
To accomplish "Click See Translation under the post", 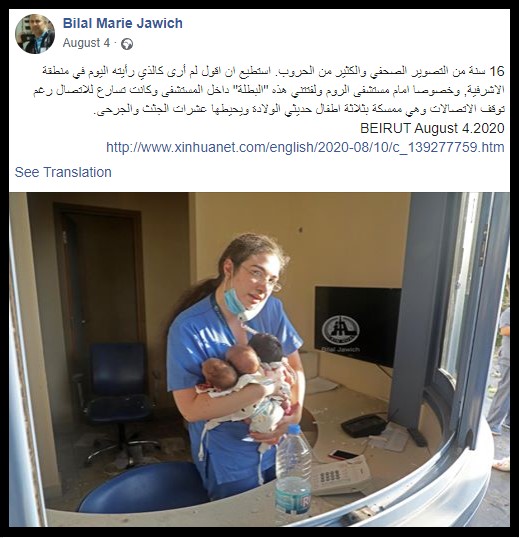I will tap(63, 172).
